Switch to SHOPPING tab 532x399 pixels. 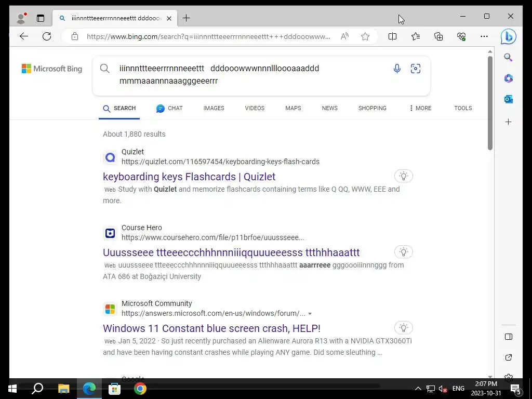point(372,108)
